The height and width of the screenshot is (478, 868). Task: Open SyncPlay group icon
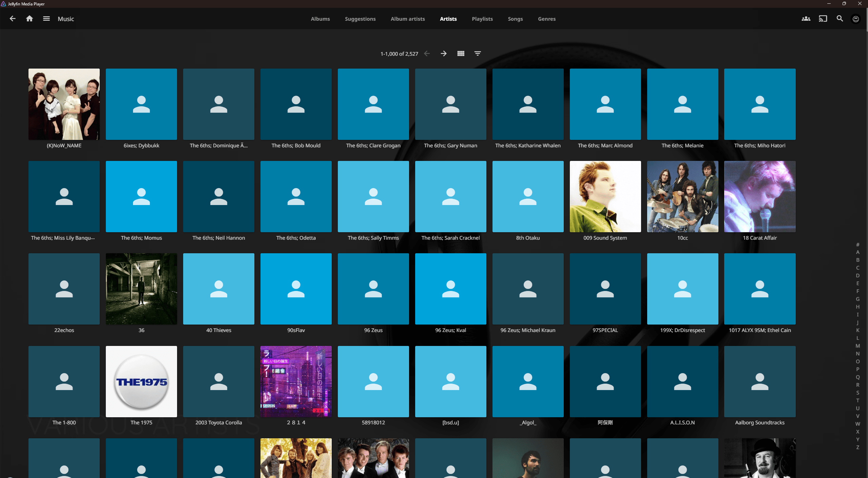(806, 19)
